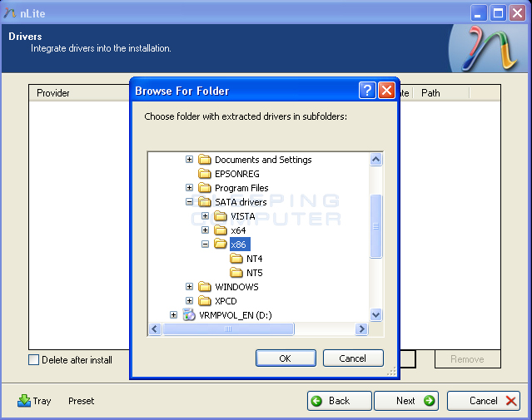Click OK in Browse For Folder
The image size is (532, 420).
click(x=286, y=358)
